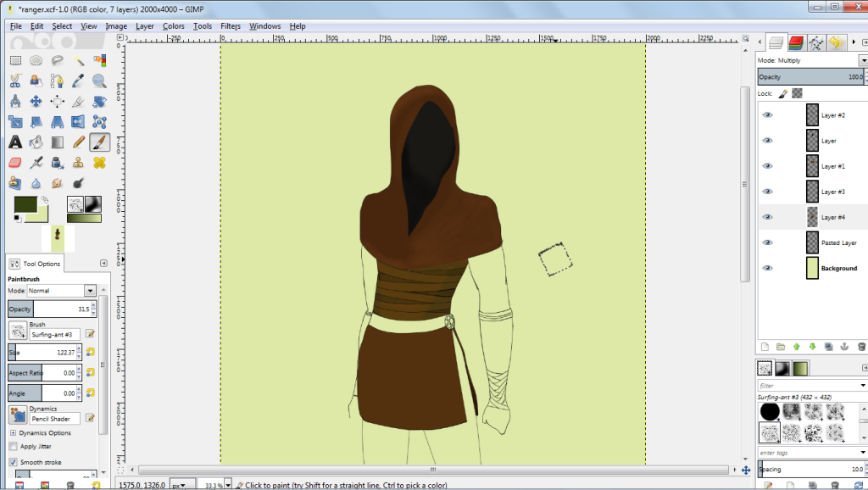Select the Bucket Fill tool
The height and width of the screenshot is (490, 868).
[x=36, y=142]
